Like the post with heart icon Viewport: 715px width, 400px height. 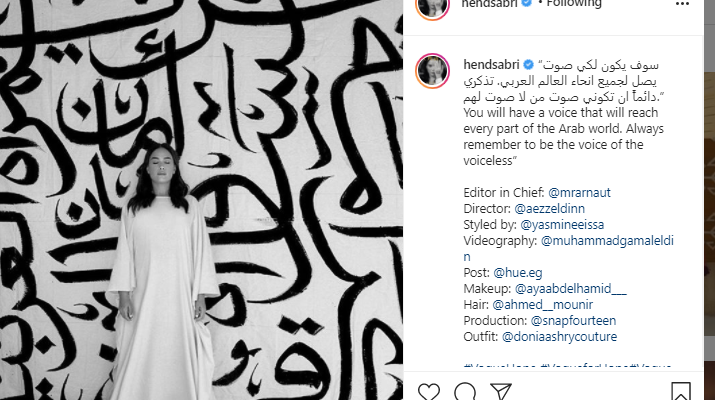tap(429, 392)
